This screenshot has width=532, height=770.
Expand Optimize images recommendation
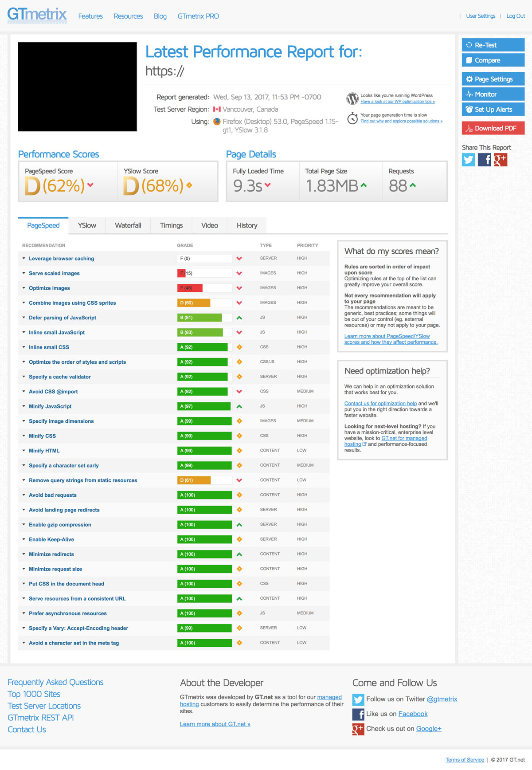tap(49, 288)
